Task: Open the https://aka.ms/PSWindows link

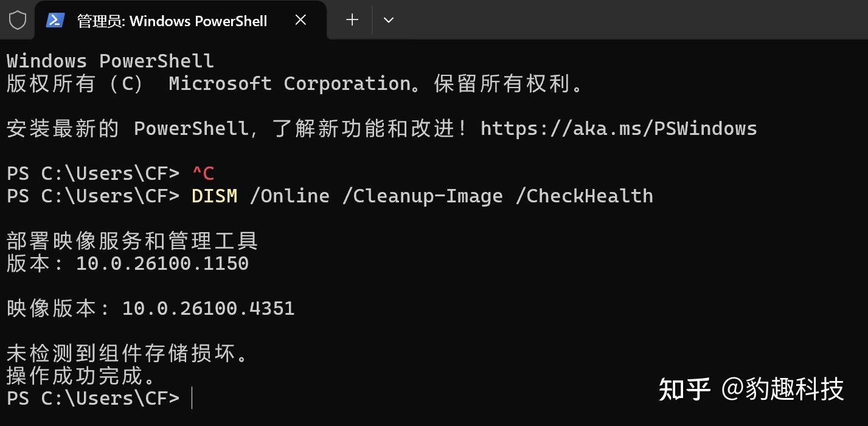Action: point(618,128)
